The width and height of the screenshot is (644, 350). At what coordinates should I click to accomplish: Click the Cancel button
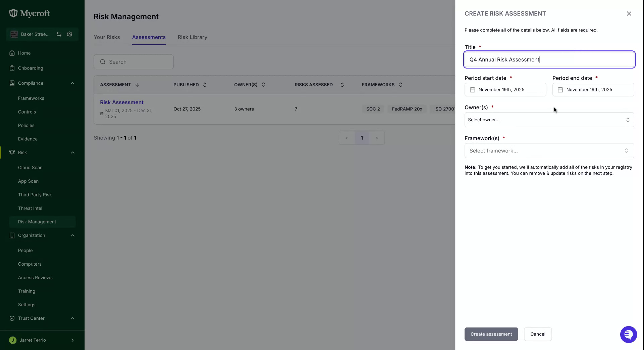point(538,334)
